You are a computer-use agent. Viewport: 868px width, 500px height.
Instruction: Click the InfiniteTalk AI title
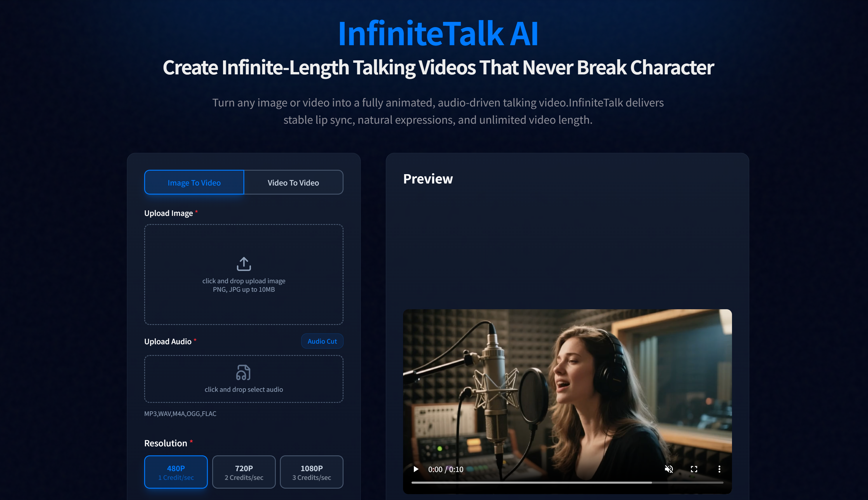(x=438, y=33)
